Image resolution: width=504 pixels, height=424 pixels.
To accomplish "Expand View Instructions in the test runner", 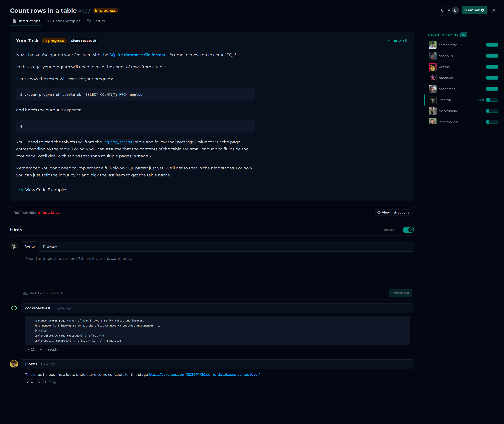I will [393, 213].
